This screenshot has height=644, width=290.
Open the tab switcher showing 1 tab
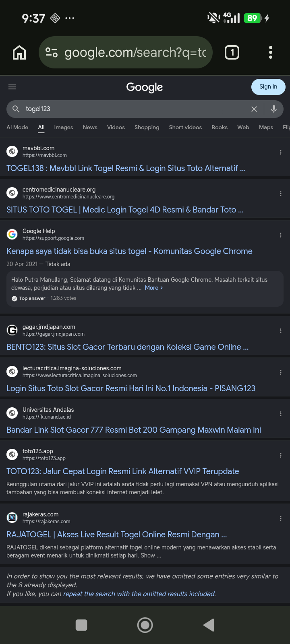[x=232, y=52]
